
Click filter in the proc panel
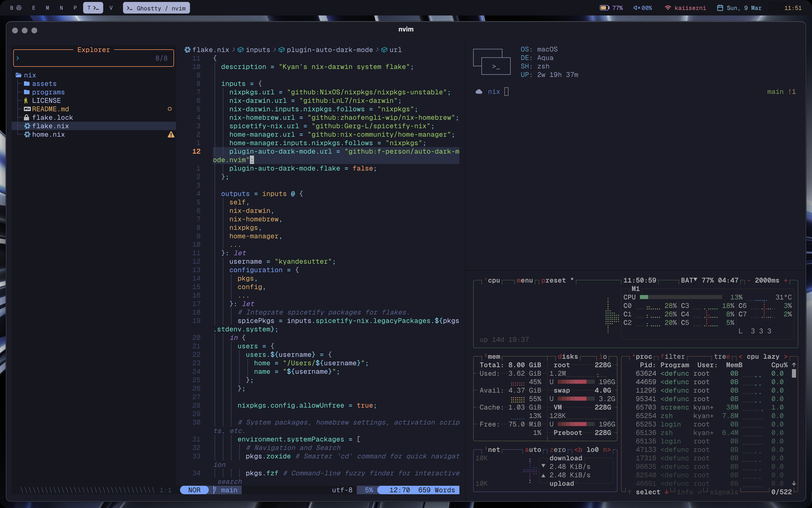point(672,357)
